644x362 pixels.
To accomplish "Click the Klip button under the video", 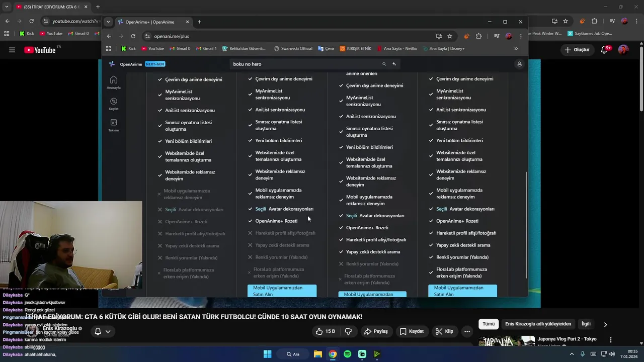I will tap(444, 331).
